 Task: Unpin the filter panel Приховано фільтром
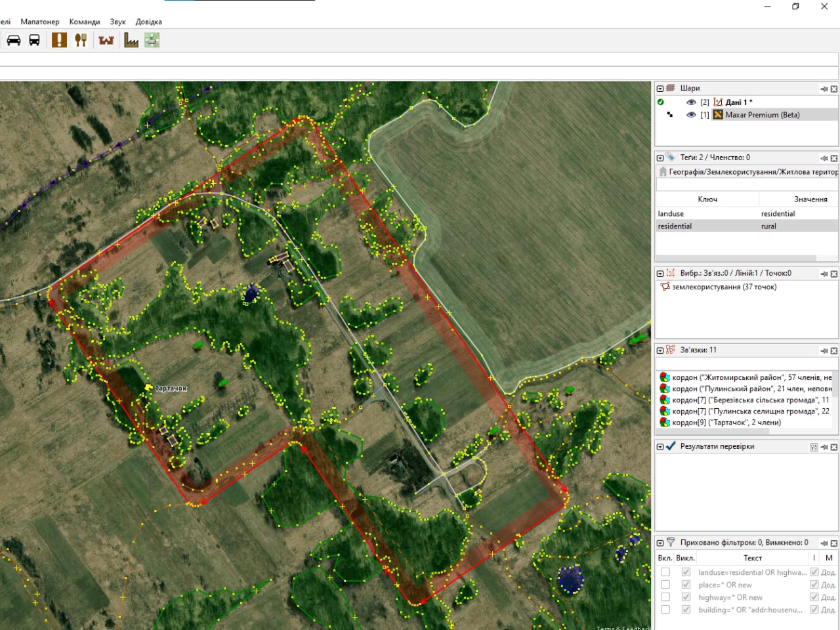(824, 543)
